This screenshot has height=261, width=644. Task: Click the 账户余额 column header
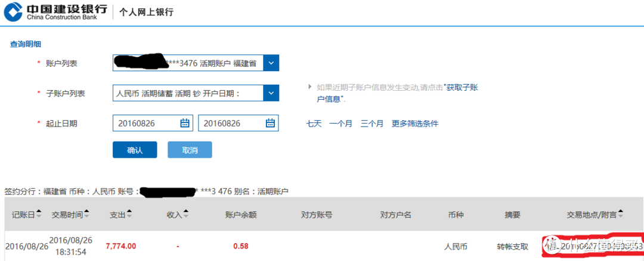click(x=241, y=214)
